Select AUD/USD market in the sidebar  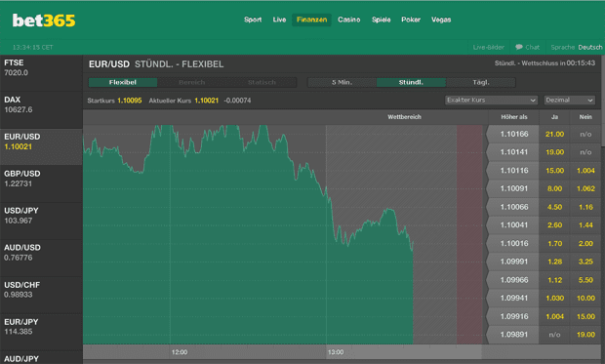click(x=41, y=259)
